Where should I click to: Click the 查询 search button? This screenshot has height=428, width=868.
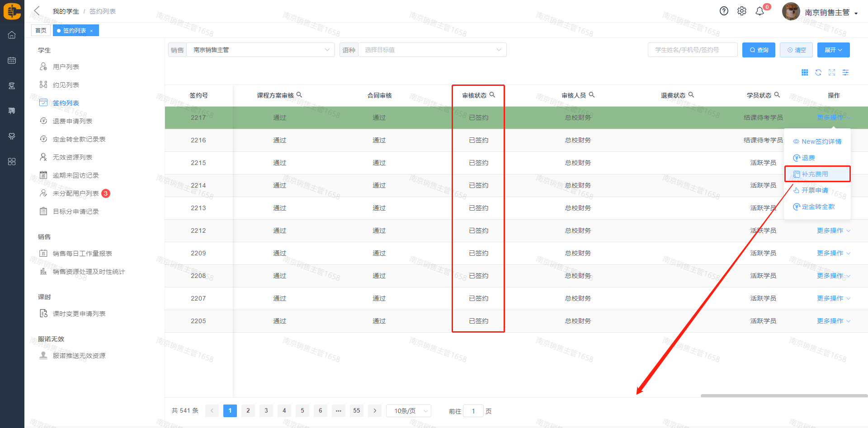(759, 50)
